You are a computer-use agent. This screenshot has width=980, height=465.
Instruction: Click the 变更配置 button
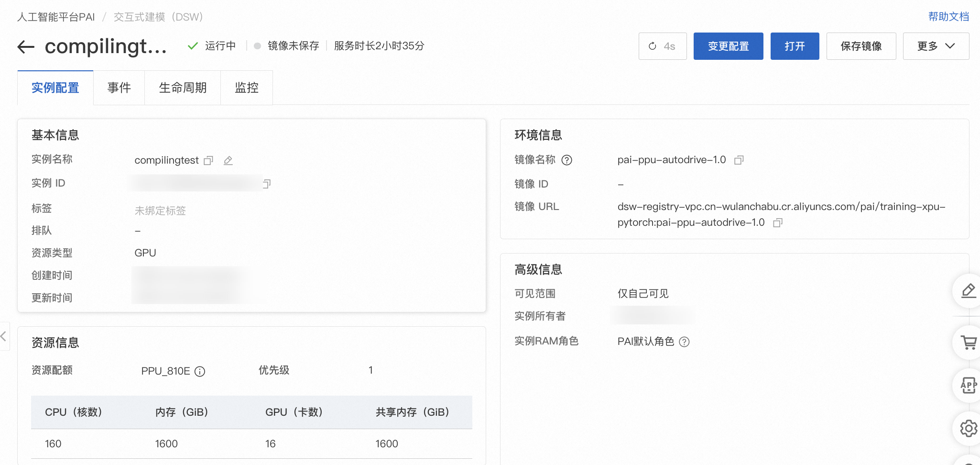(728, 46)
